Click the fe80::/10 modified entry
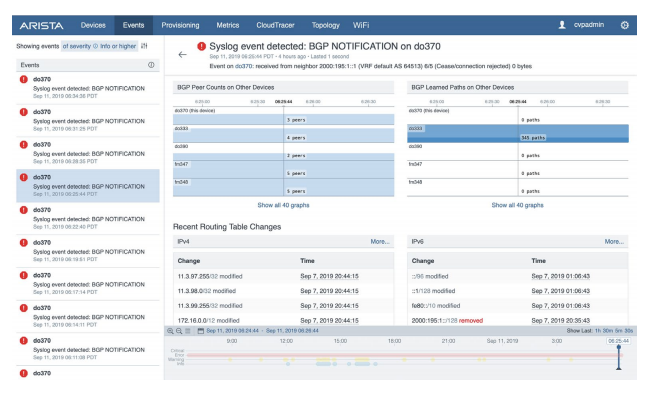This screenshot has height=400, width=650. 436,306
